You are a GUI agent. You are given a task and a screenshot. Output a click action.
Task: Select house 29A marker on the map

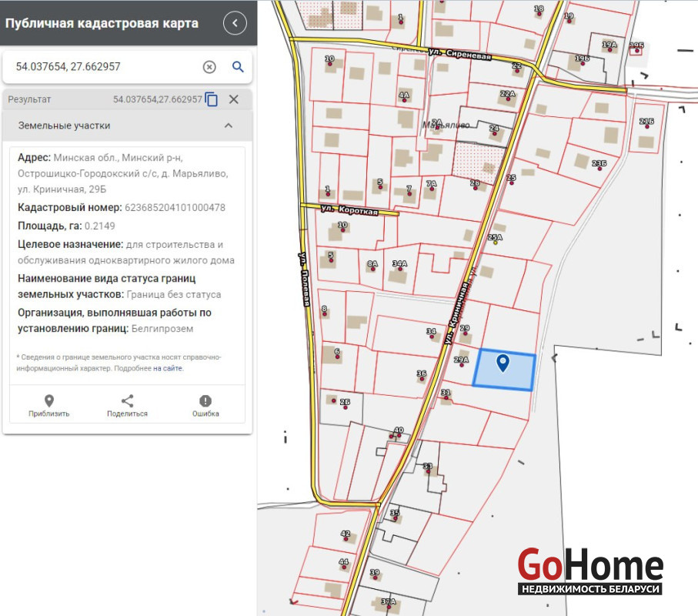(x=462, y=360)
